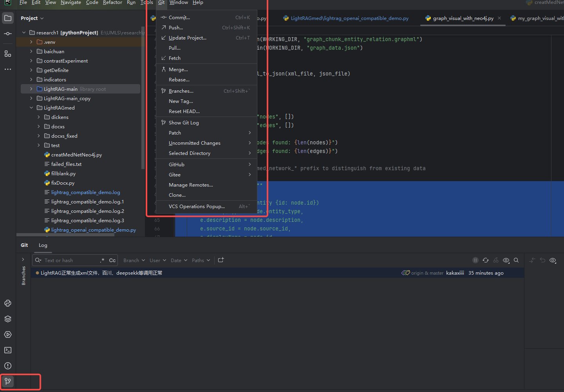Open the Window menu

(179, 3)
